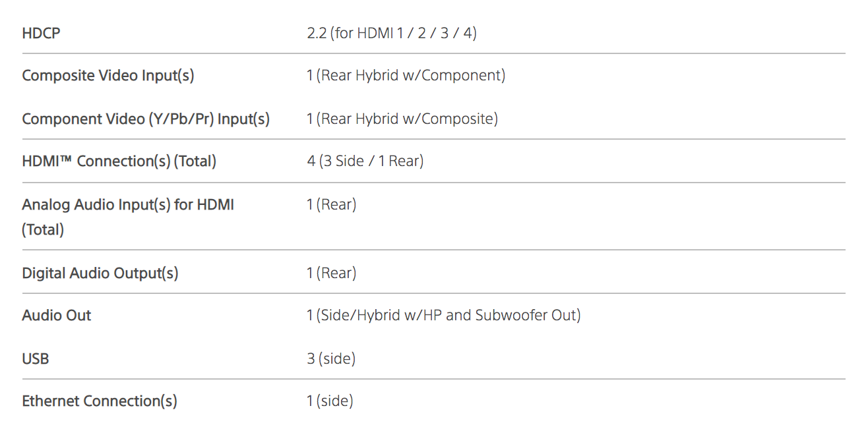Screen dimensions: 868x435
Task: Click "1 Rear" in the HDMI connections value
Action: tap(398, 161)
